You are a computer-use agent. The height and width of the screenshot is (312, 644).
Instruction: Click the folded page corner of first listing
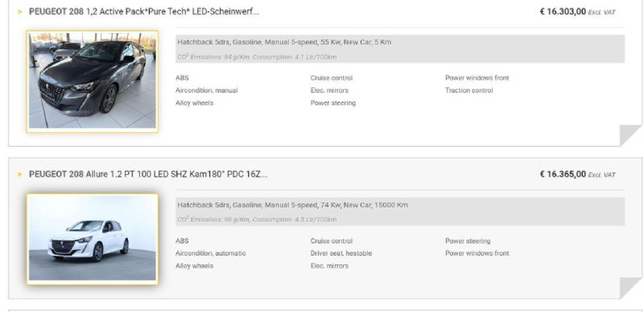[630, 135]
